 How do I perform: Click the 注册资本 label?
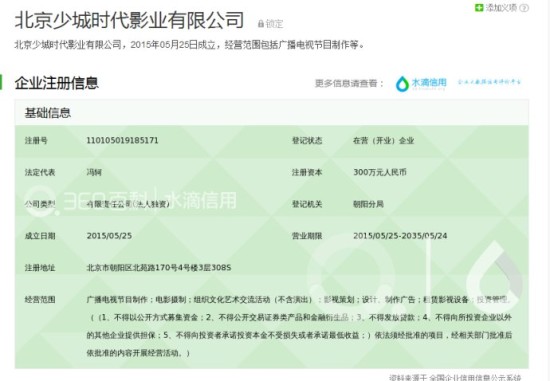(307, 172)
